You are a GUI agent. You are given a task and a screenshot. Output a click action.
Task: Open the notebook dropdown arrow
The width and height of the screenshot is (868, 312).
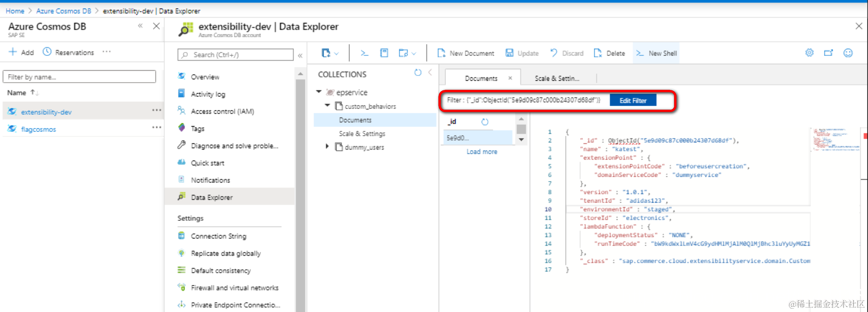tap(413, 54)
